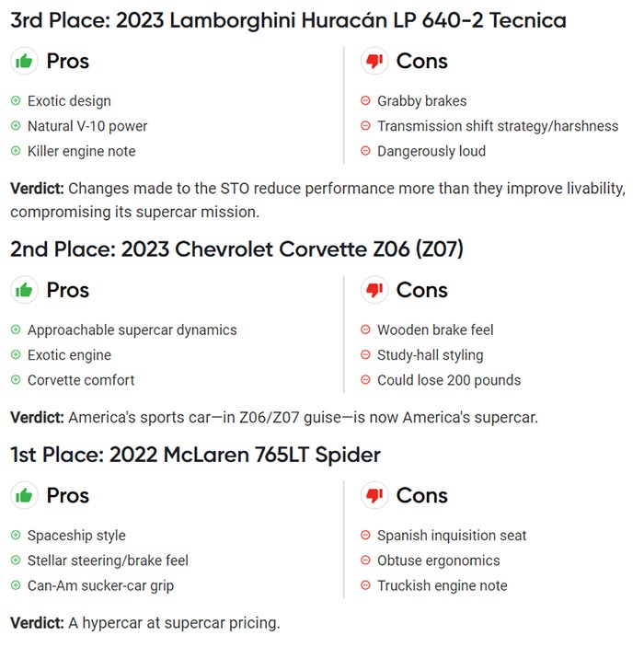The width and height of the screenshot is (644, 647).
Task: Click the thumbs-up Pros icon for McLaren 765LT
Action: click(x=24, y=495)
